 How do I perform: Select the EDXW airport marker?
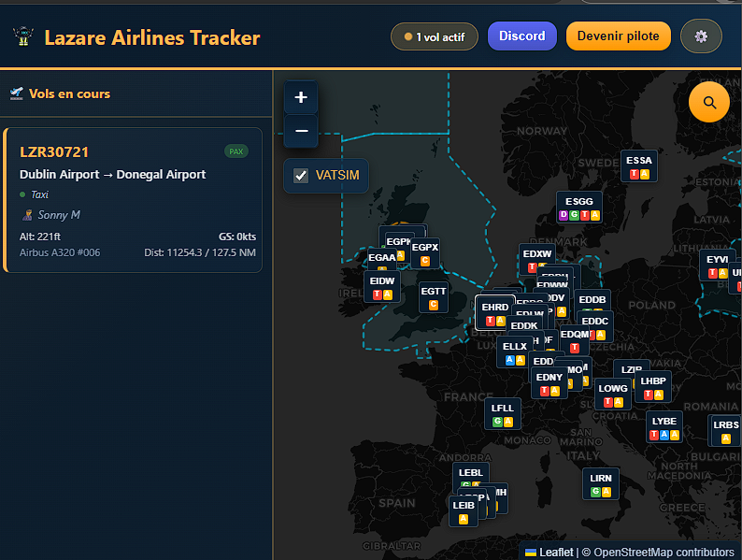point(537,259)
